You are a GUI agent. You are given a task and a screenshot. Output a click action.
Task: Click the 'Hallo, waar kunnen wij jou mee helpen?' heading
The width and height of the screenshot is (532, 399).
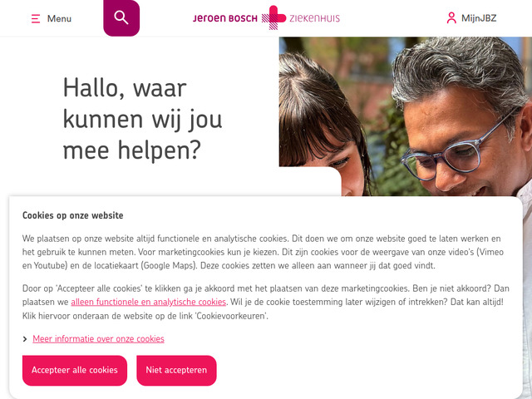[x=142, y=119]
